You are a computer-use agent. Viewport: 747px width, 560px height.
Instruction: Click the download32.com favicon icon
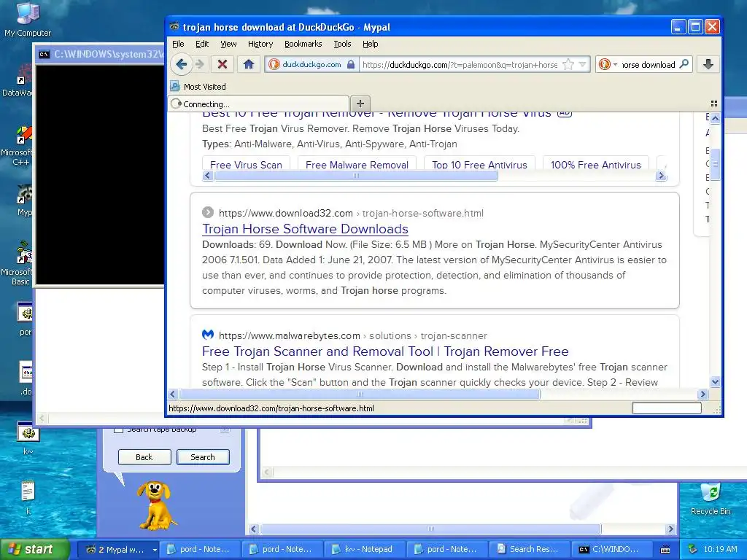208,212
